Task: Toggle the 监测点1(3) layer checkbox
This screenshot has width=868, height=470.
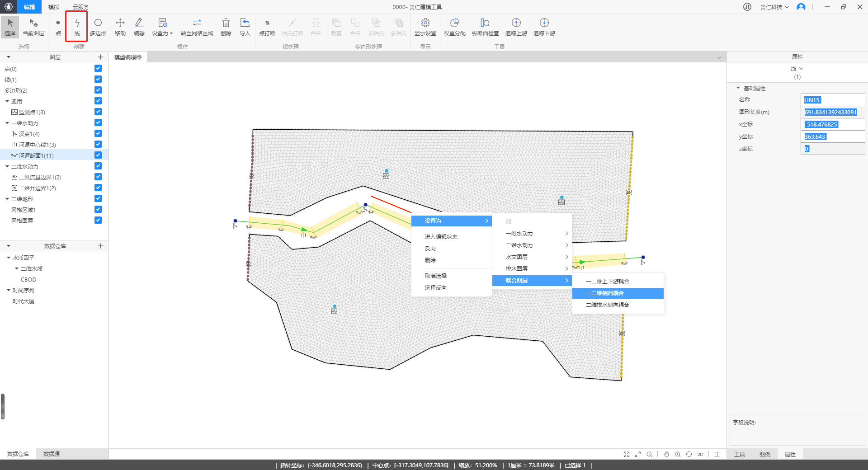Action: coord(98,112)
